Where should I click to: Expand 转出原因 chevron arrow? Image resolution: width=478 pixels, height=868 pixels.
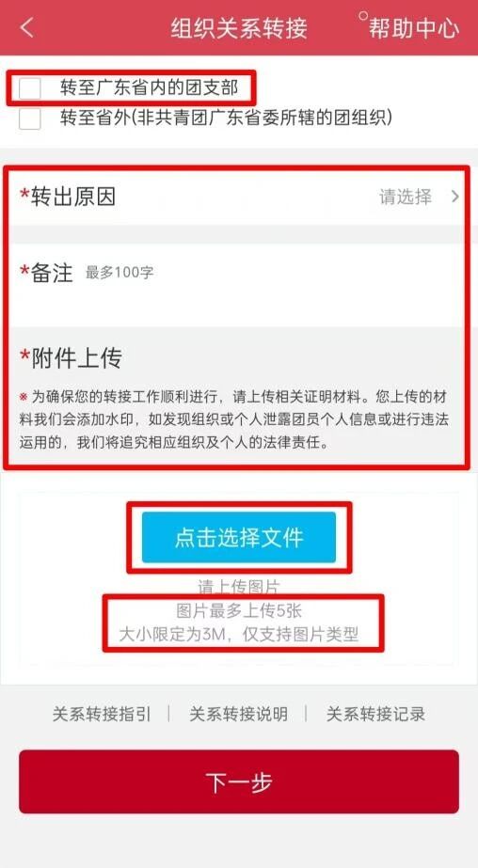[454, 196]
